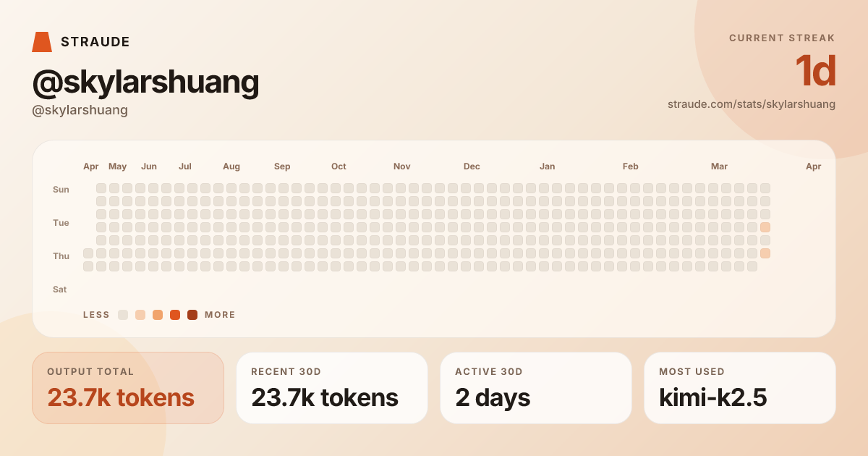
Task: Select the Recent 30D tokens card
Action: [332, 388]
